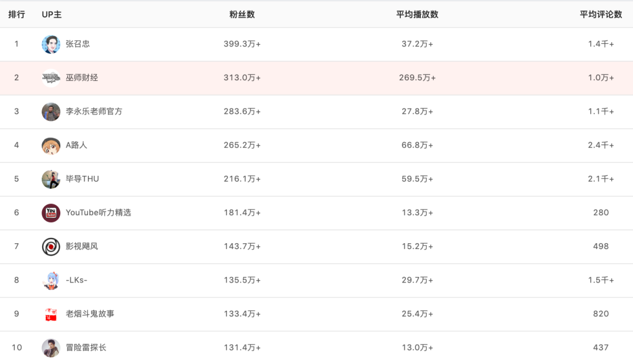Open the YouTube听力精选 name link
The width and height of the screenshot is (633, 364).
pyautogui.click(x=98, y=213)
